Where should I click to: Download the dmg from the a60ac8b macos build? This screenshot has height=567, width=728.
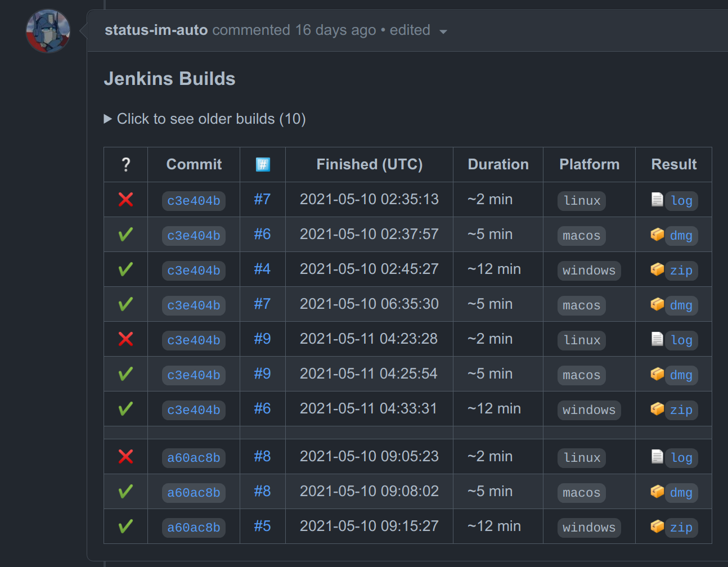[681, 492]
